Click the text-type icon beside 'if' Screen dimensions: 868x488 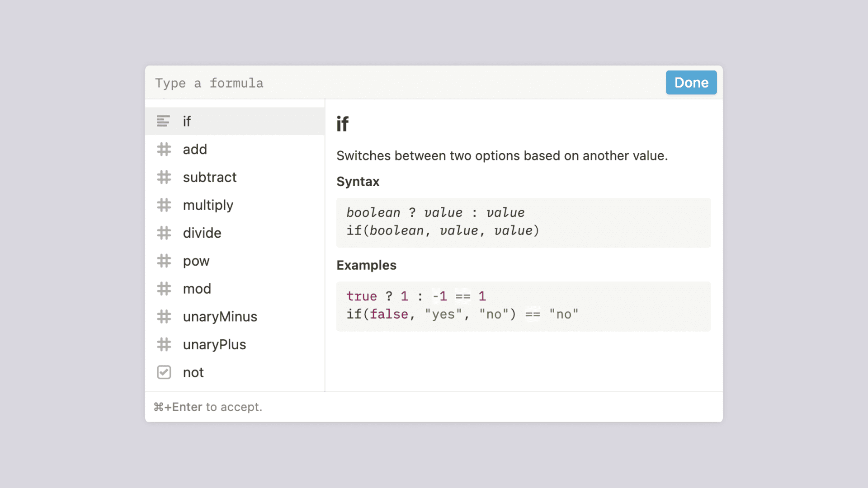click(163, 121)
